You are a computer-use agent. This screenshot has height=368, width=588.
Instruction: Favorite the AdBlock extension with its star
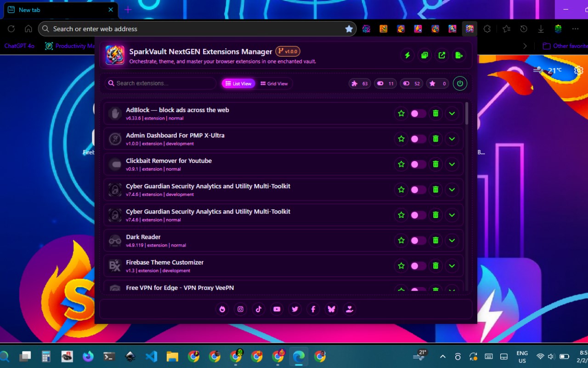click(x=401, y=113)
